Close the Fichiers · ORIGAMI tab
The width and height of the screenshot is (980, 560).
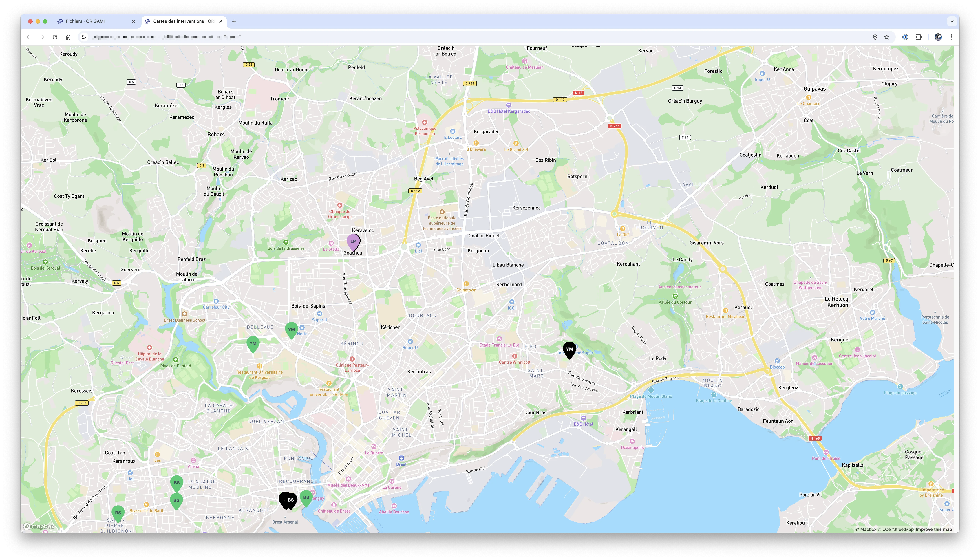point(134,21)
